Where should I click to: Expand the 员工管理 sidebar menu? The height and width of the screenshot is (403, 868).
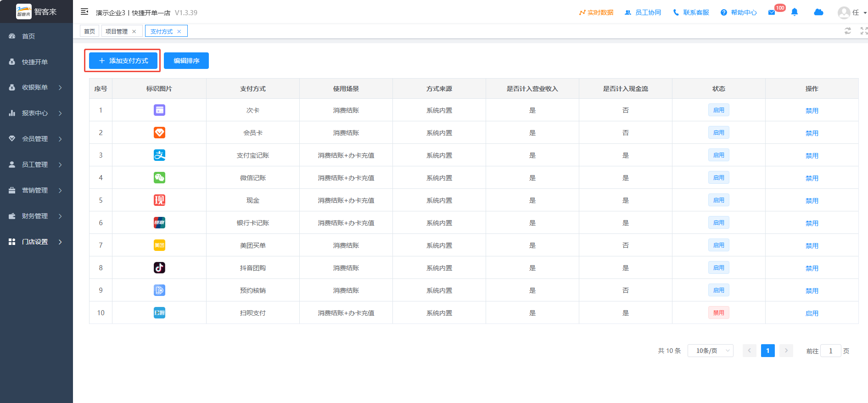coord(36,165)
